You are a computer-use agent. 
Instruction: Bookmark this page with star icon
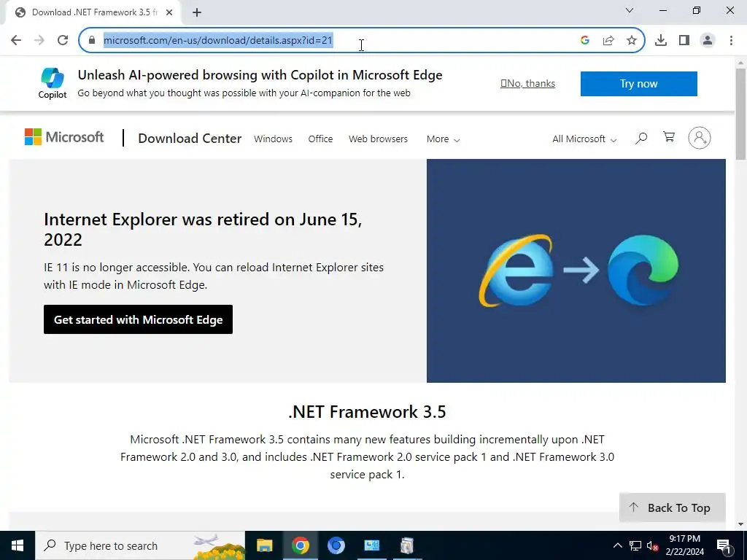pyautogui.click(x=632, y=40)
